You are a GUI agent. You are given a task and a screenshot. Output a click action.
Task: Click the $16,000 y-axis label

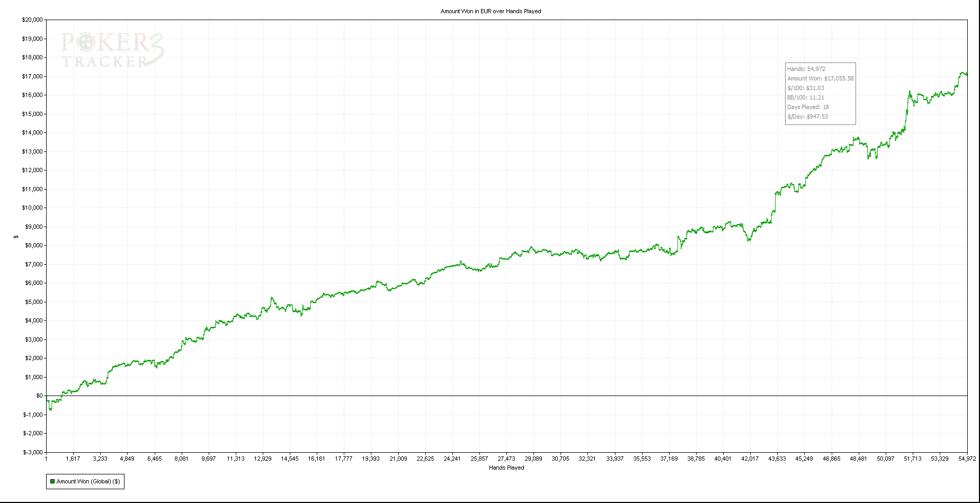(x=32, y=95)
